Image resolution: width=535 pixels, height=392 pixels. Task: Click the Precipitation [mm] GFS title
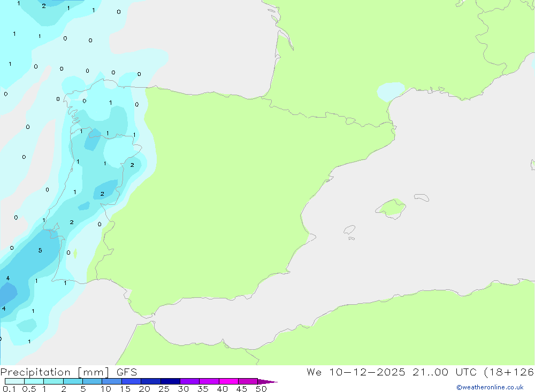tap(68, 372)
